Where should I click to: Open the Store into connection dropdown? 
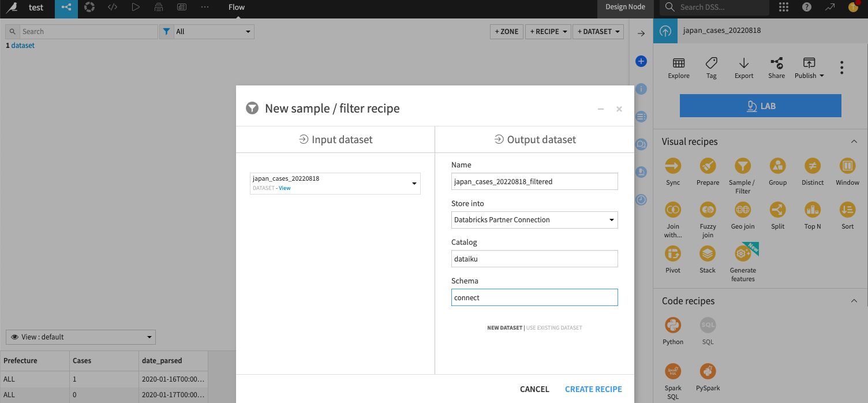pos(534,220)
